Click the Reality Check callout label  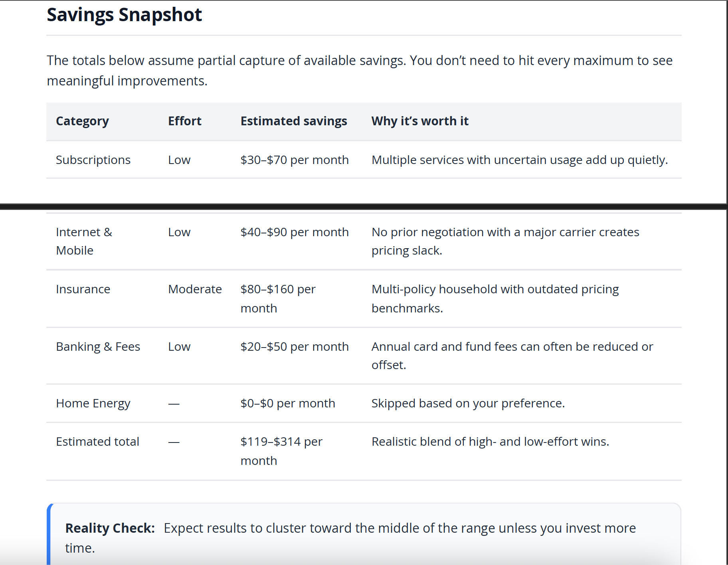click(x=110, y=528)
